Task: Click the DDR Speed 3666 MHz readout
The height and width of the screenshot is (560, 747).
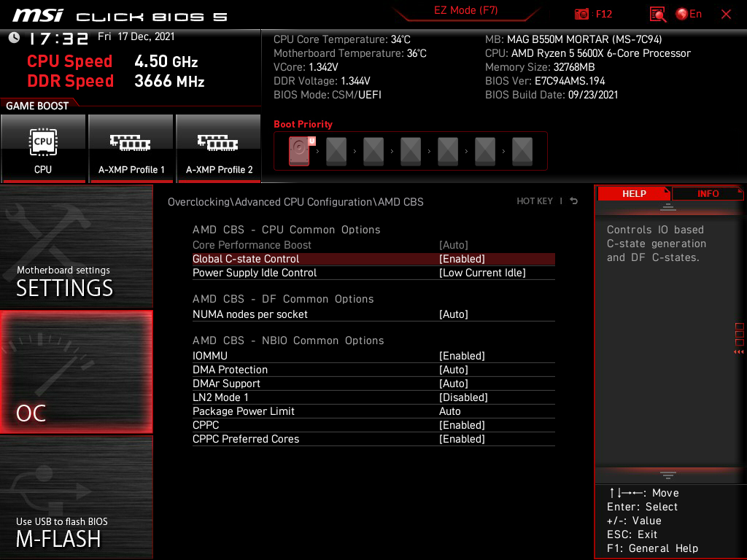Action: tap(116, 81)
